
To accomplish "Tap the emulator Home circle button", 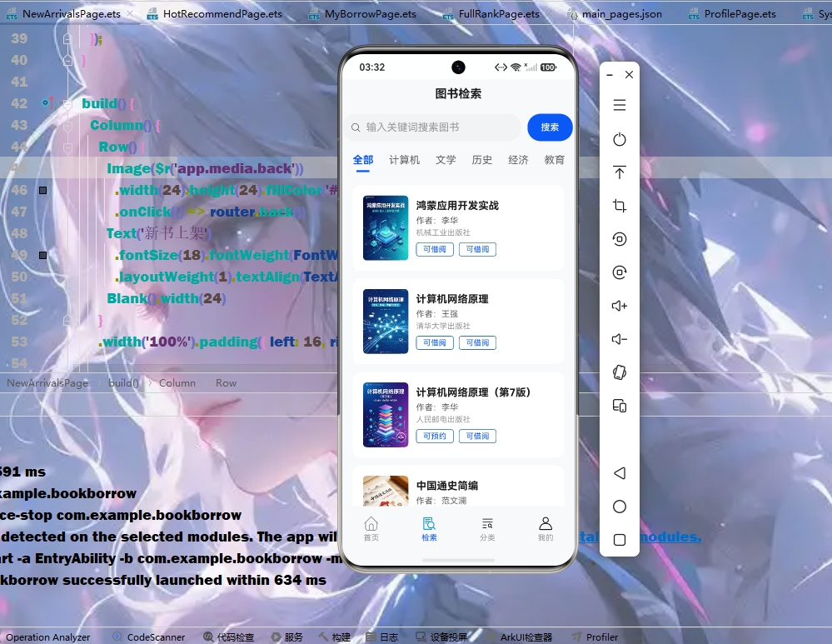I will pyautogui.click(x=620, y=507).
